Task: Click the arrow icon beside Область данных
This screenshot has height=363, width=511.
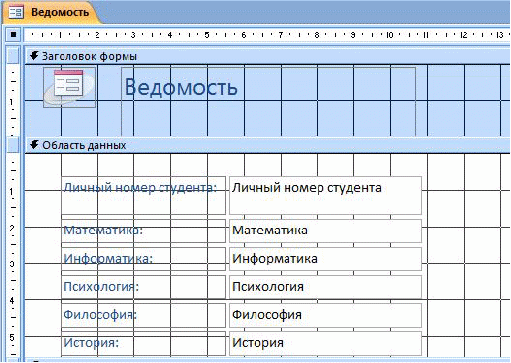Action: [34, 145]
